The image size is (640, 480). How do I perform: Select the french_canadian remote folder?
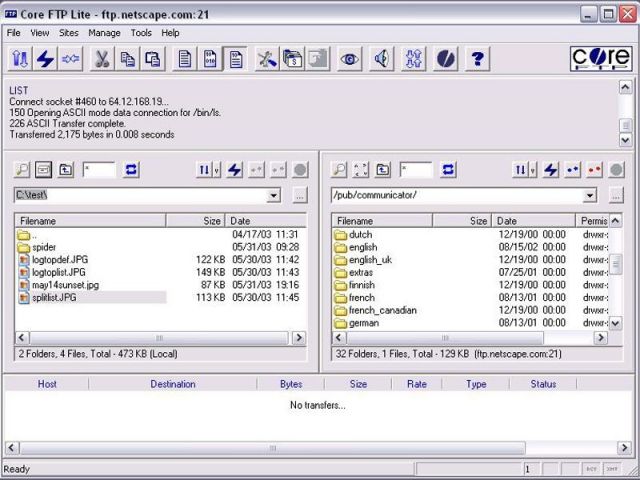(x=382, y=310)
